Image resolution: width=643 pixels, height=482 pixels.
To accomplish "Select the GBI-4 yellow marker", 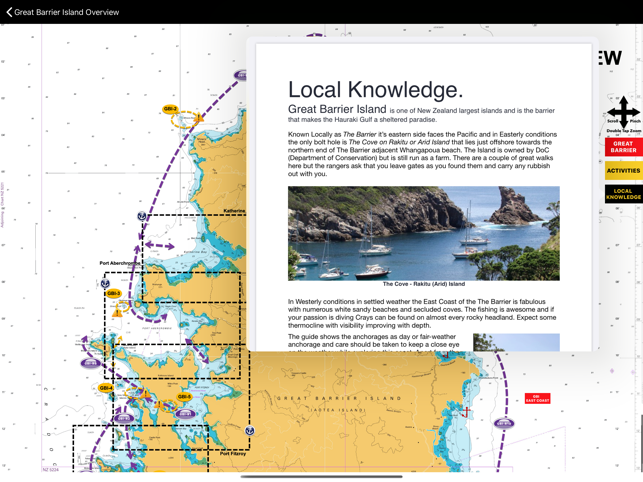I will [x=105, y=388].
